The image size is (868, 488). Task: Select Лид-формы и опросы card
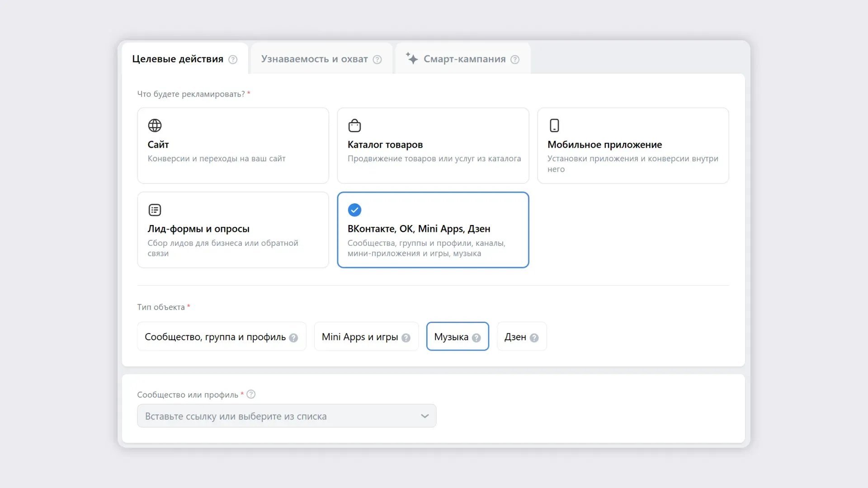(233, 230)
